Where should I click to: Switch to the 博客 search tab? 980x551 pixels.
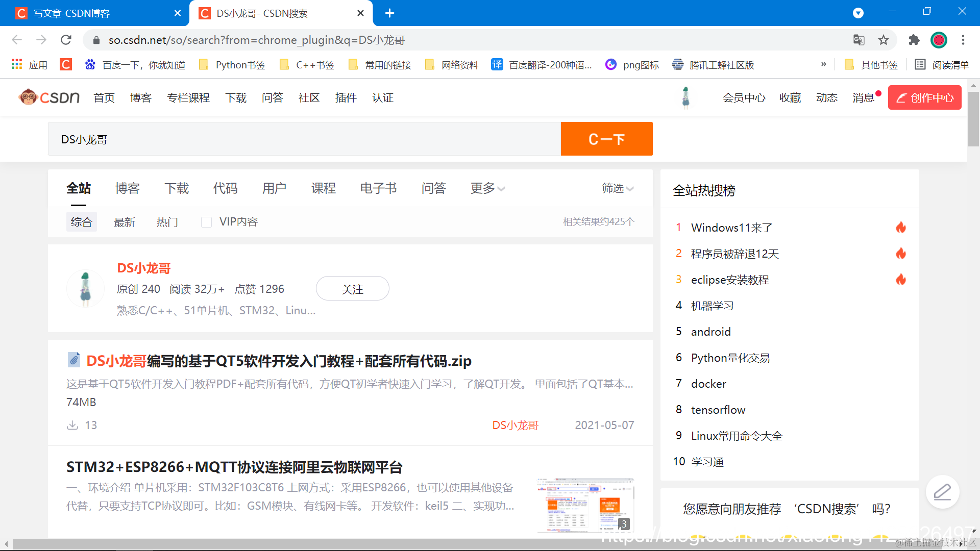pyautogui.click(x=128, y=188)
